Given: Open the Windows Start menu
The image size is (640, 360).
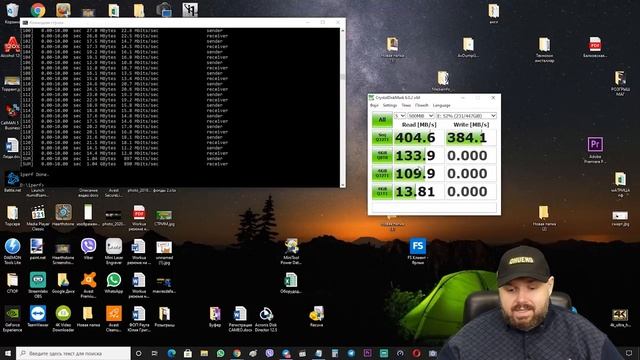Looking at the screenshot, I should click(8, 353).
